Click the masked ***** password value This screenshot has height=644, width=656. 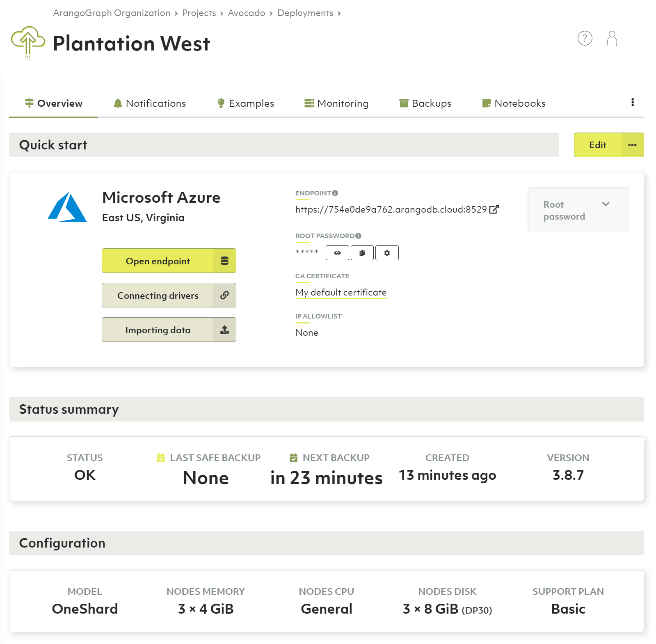[307, 252]
